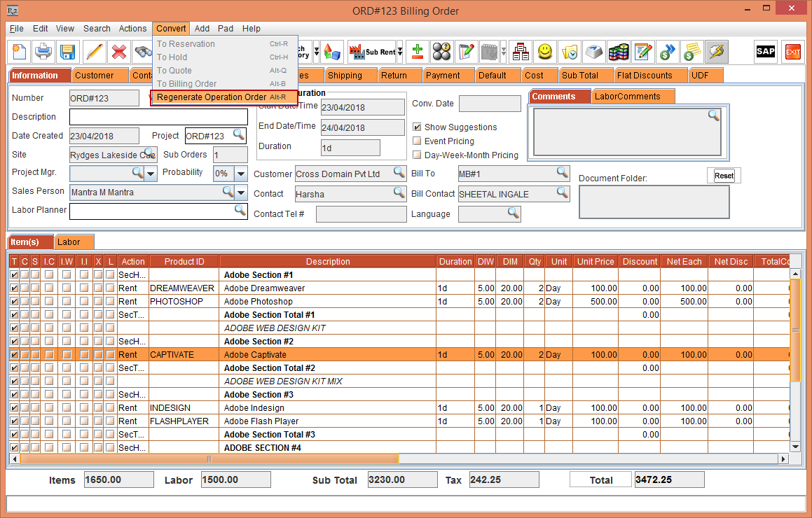Enable the Event Pricing checkbox
Viewport: 812px width, 518px height.
click(x=417, y=141)
